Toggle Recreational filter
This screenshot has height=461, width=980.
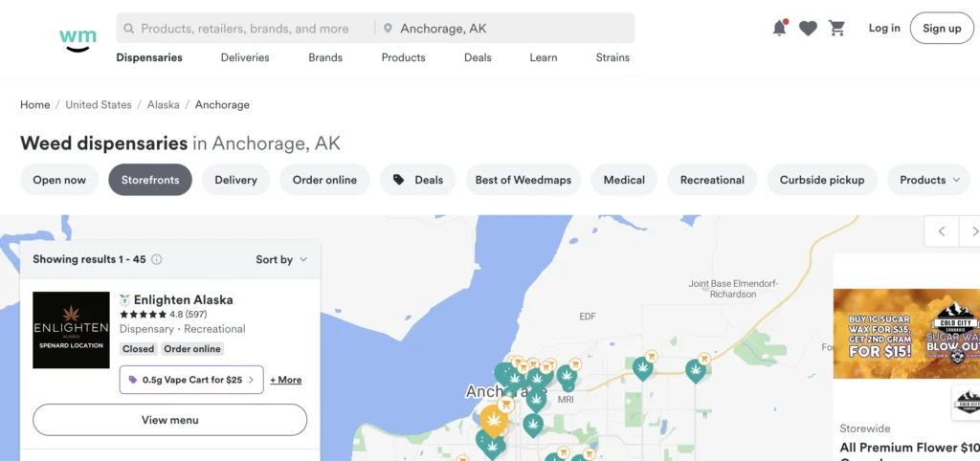(712, 180)
